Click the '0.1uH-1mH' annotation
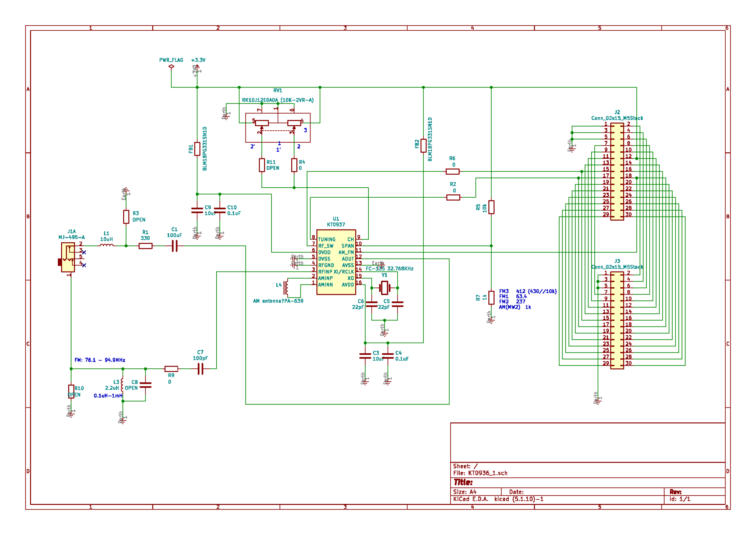 [108, 396]
